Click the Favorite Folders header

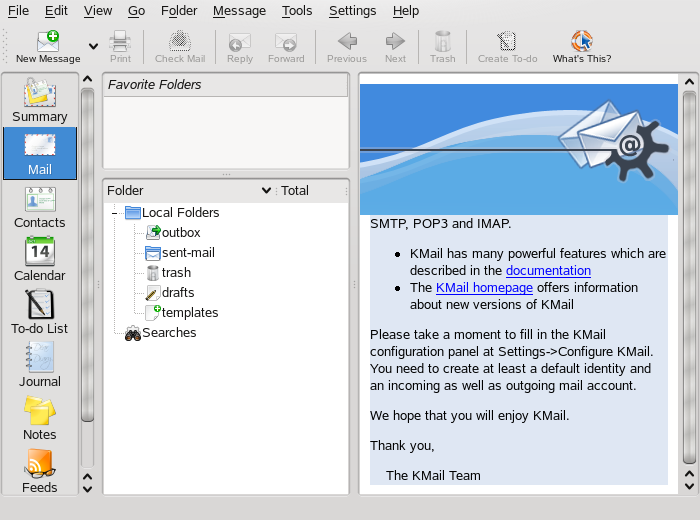tap(225, 84)
